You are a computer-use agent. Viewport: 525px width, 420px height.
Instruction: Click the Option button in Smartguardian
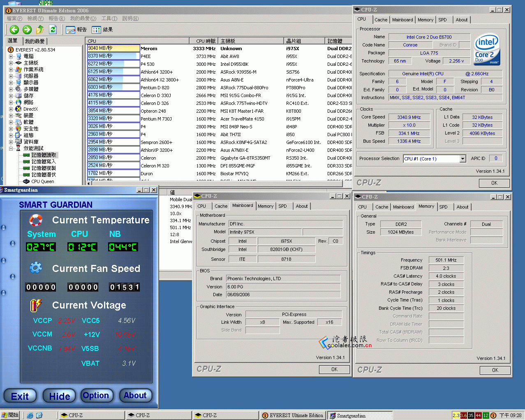coord(96,395)
